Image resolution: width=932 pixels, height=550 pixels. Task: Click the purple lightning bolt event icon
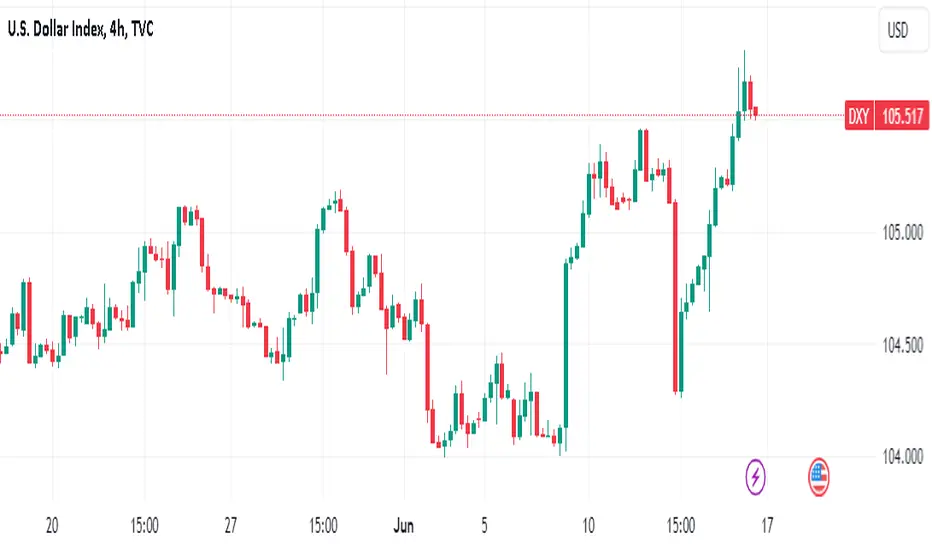pos(755,476)
